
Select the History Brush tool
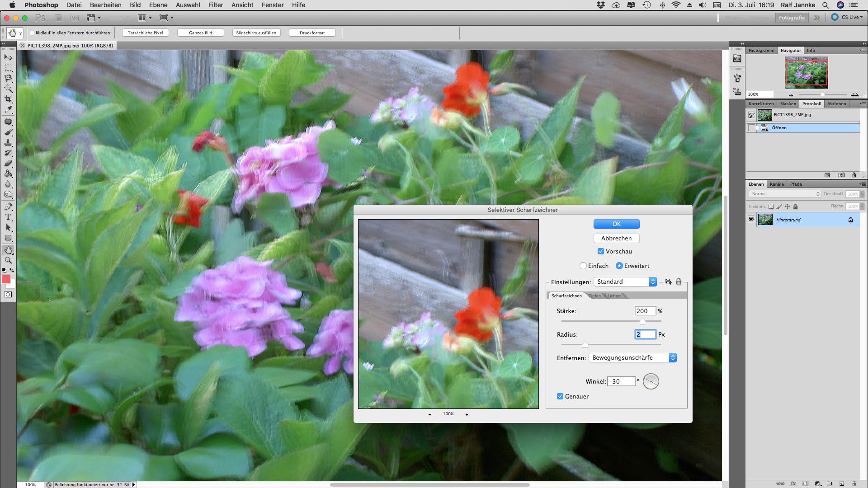coord(8,153)
